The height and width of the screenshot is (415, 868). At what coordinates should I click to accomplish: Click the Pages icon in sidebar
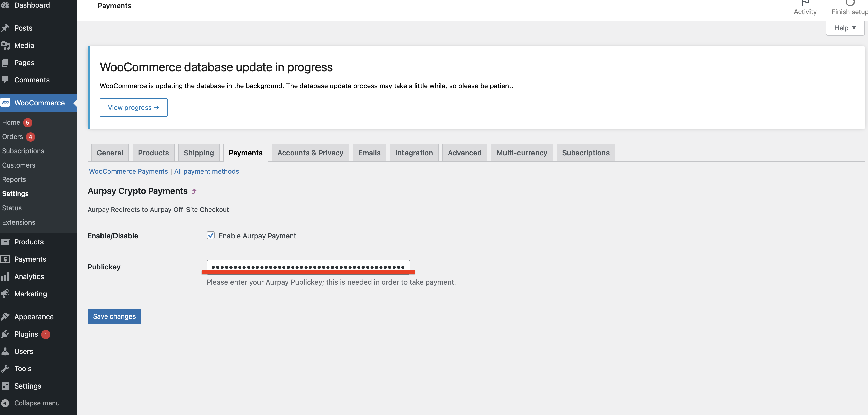(5, 63)
